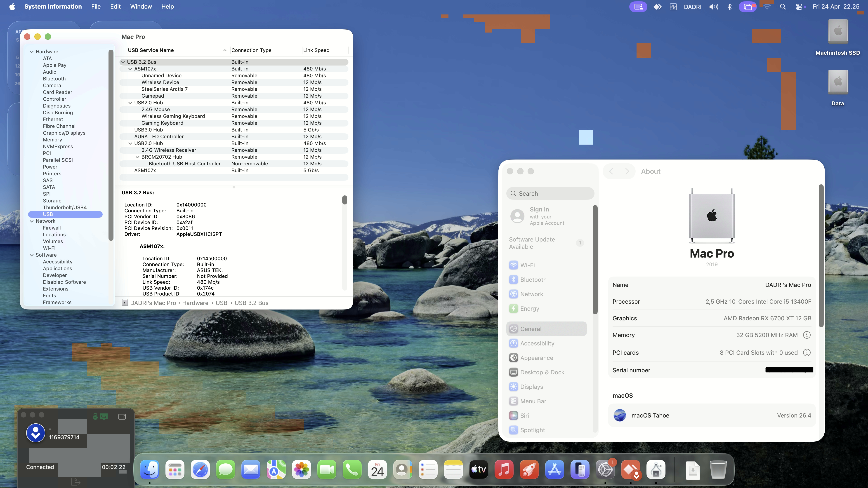868x488 pixels.
Task: Click the PCI cards info icon
Action: [x=807, y=352]
